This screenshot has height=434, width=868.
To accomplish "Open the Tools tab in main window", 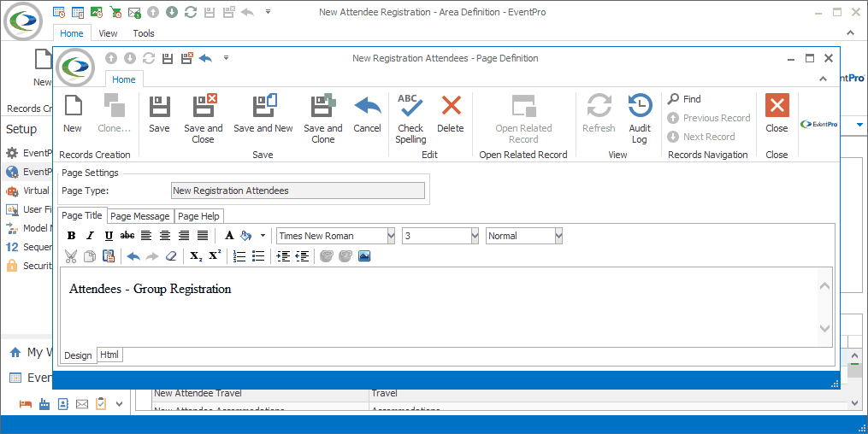I will [x=144, y=33].
